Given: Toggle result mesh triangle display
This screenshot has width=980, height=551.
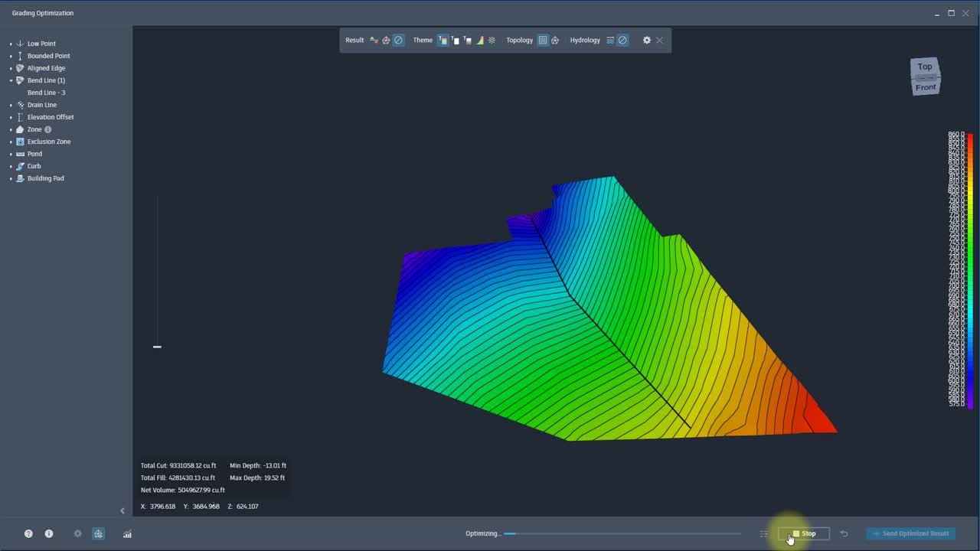Looking at the screenshot, I should (386, 41).
